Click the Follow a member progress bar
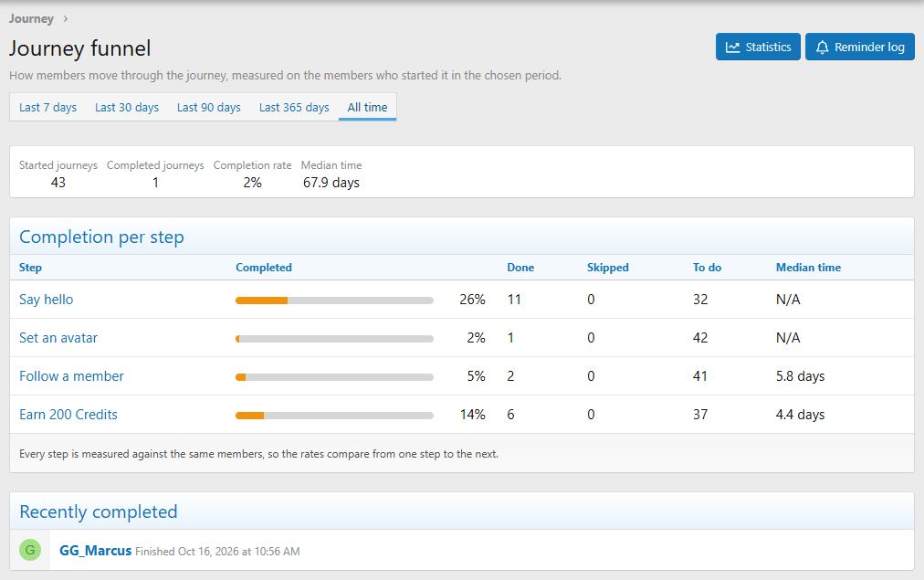This screenshot has width=924, height=580. pyautogui.click(x=334, y=377)
